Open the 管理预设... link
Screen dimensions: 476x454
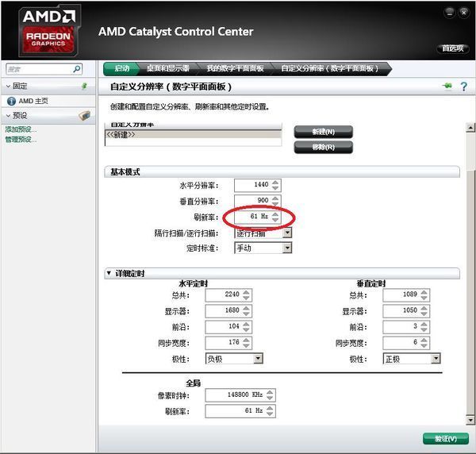pyautogui.click(x=21, y=140)
